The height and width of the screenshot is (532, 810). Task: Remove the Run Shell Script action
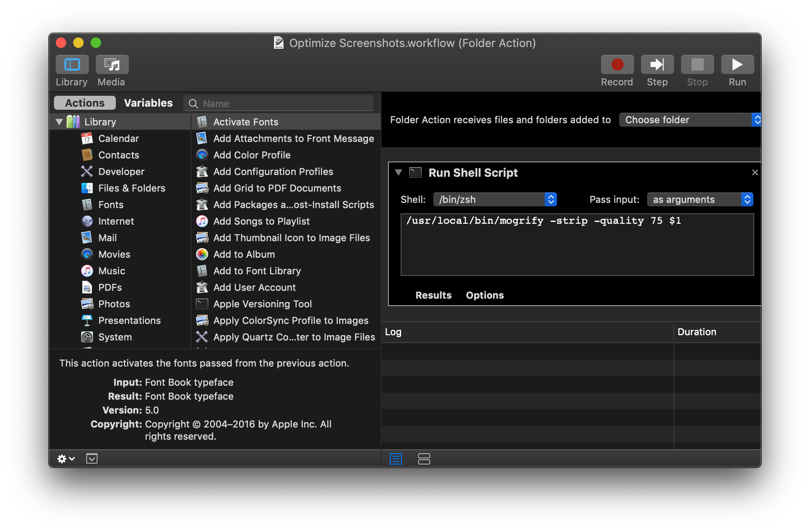(x=755, y=172)
